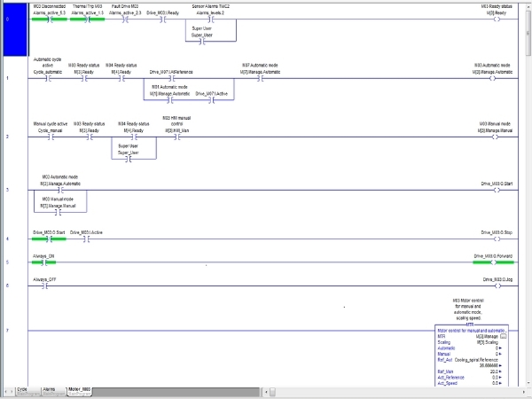Click the M[3].Manage.Automatic coil in rung 1
This screenshot has height=399, width=532.
493,79
